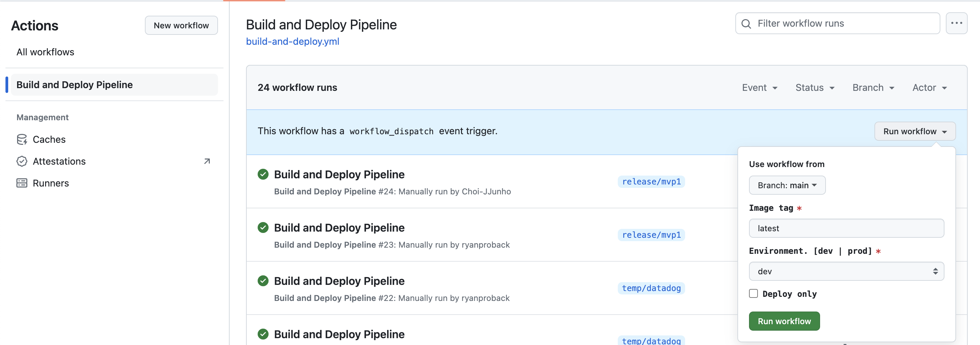
Task: Open the Status filter dropdown
Action: (815, 88)
